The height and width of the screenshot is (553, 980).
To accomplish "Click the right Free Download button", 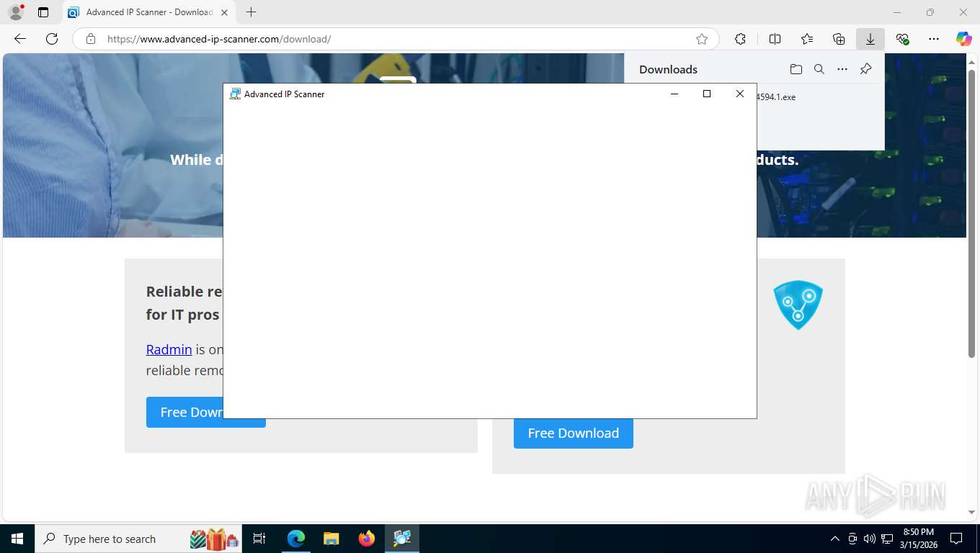I will [574, 433].
